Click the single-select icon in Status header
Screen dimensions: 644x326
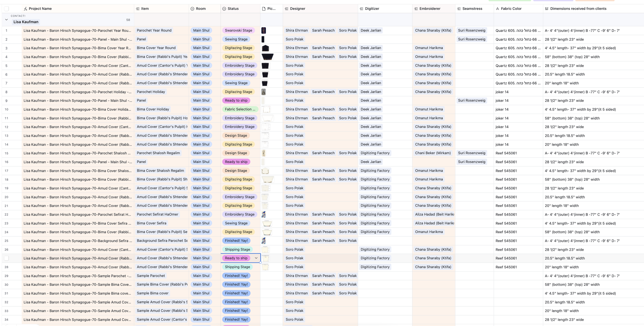(224, 9)
